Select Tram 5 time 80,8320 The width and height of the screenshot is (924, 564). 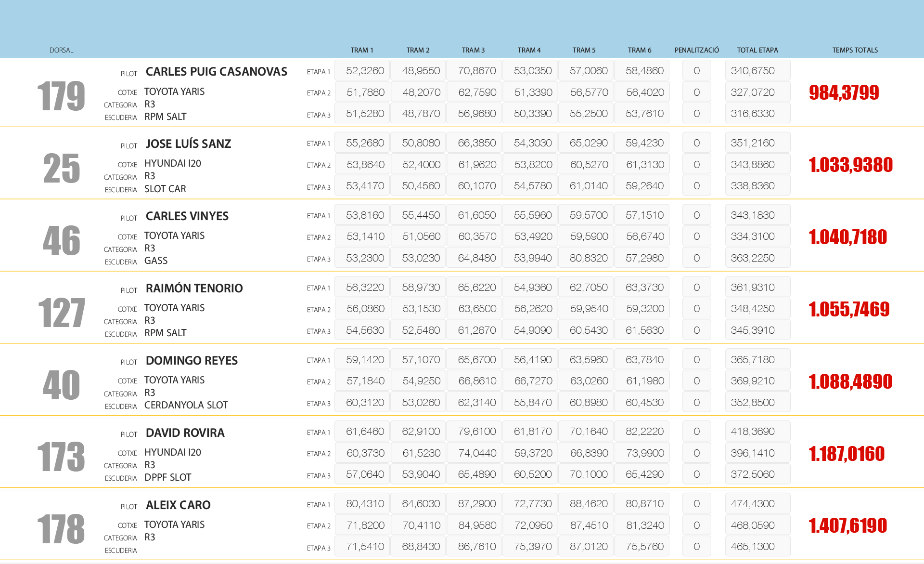click(588, 258)
